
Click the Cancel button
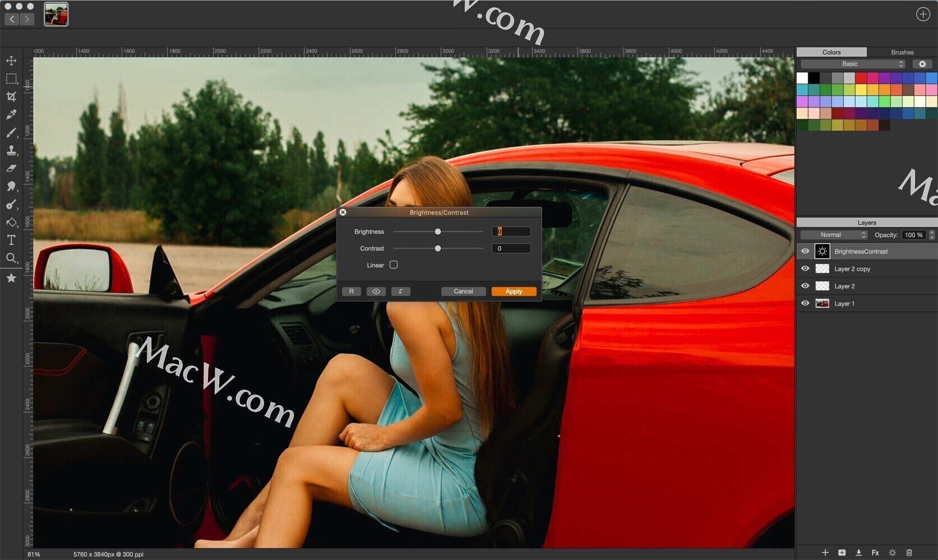[463, 291]
